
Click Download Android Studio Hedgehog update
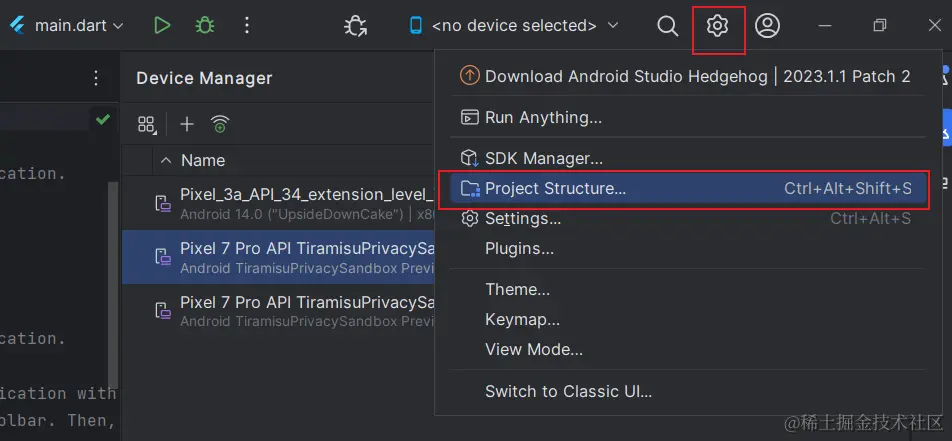point(697,76)
